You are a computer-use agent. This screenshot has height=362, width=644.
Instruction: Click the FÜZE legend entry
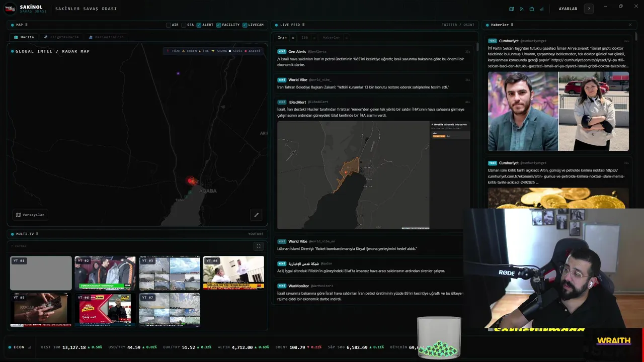[x=173, y=51]
